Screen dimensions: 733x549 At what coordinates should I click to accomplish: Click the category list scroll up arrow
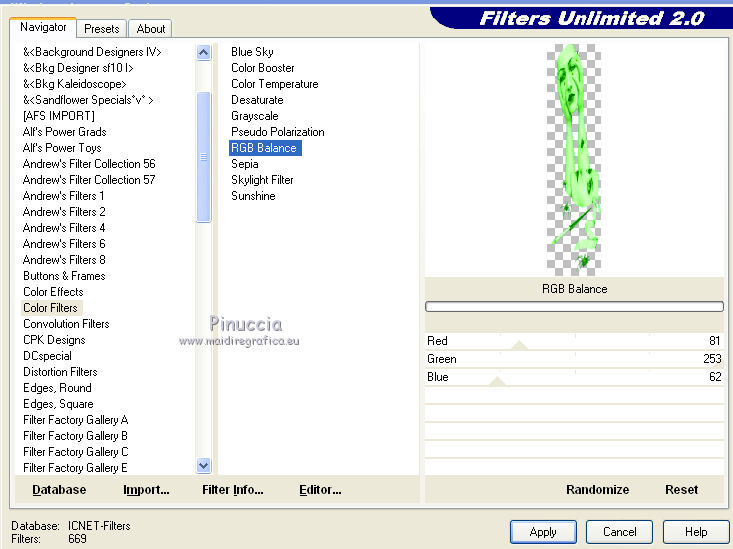203,52
